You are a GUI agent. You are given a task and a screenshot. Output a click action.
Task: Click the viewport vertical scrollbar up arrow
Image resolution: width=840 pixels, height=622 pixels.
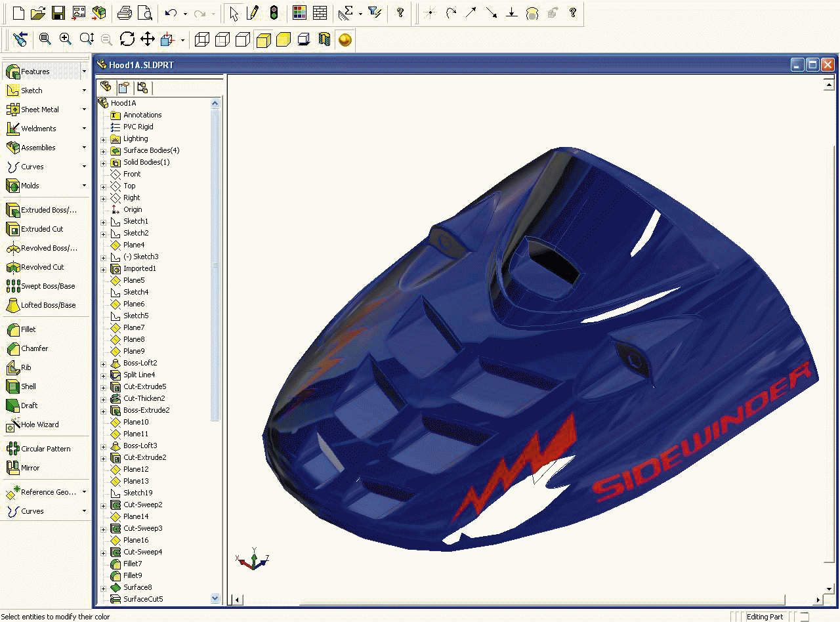coord(828,85)
